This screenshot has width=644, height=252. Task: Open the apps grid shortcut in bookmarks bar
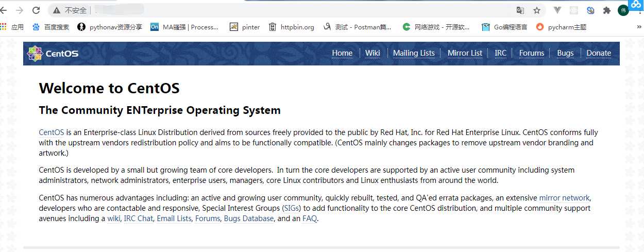point(12,27)
